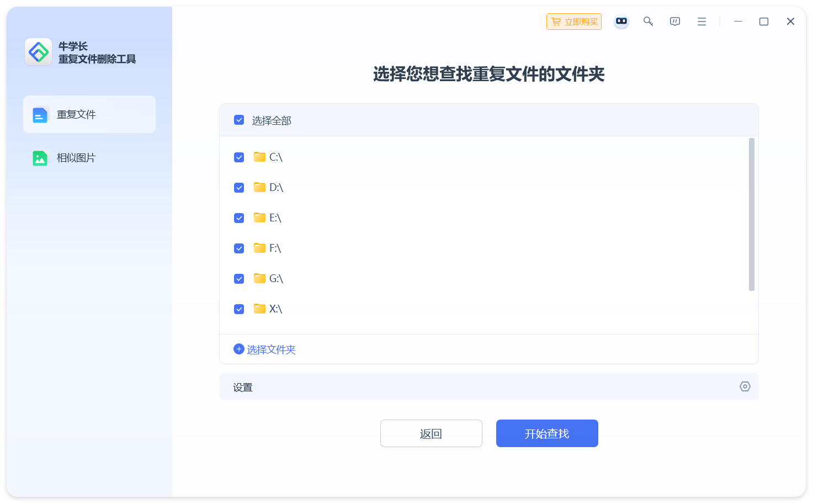Maximize the application window
Screen dimensions: 813x504
click(764, 22)
